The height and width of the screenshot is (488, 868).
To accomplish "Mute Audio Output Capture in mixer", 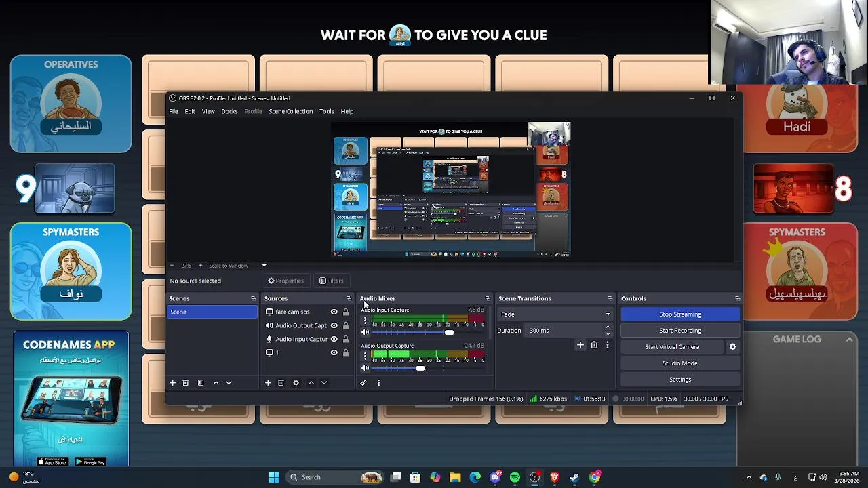I will tap(365, 368).
